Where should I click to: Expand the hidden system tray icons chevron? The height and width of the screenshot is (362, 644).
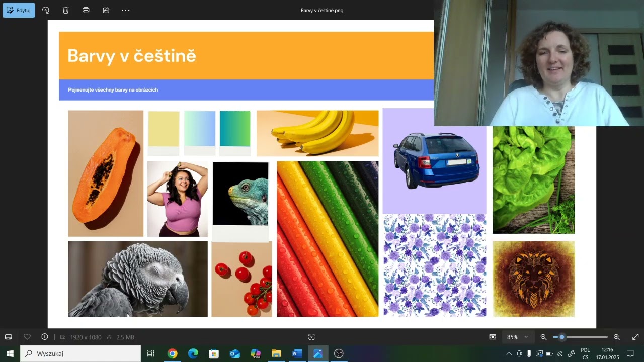click(509, 353)
